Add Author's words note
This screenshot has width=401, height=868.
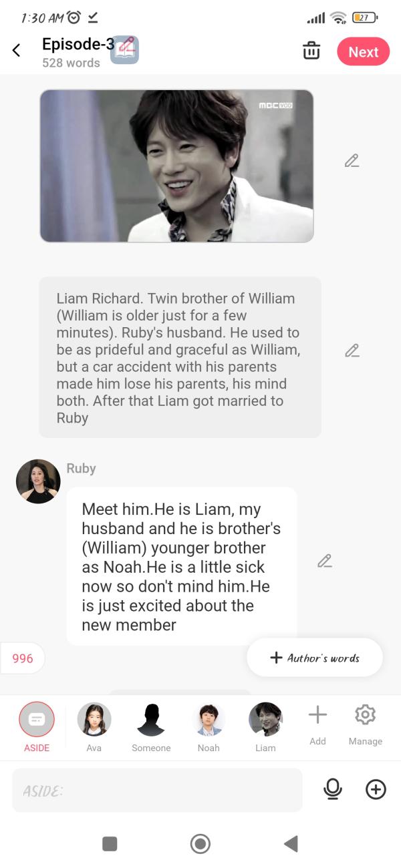(x=315, y=658)
